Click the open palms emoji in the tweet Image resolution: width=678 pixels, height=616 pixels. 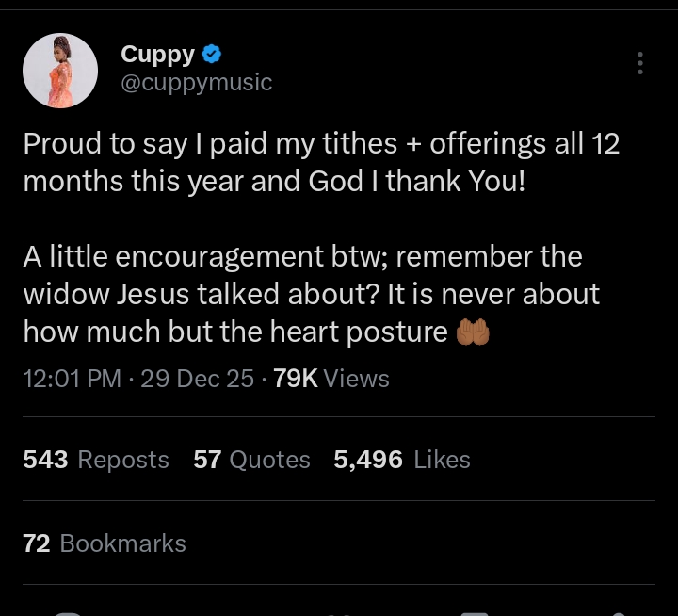tap(473, 332)
